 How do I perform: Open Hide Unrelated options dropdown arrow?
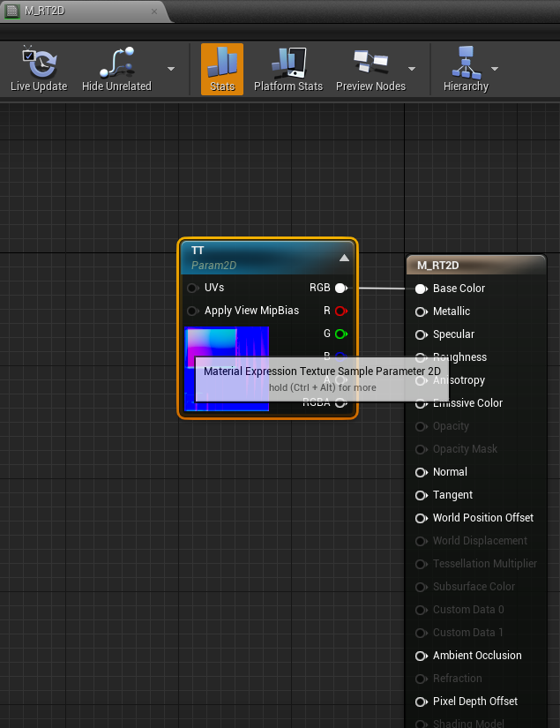(171, 69)
